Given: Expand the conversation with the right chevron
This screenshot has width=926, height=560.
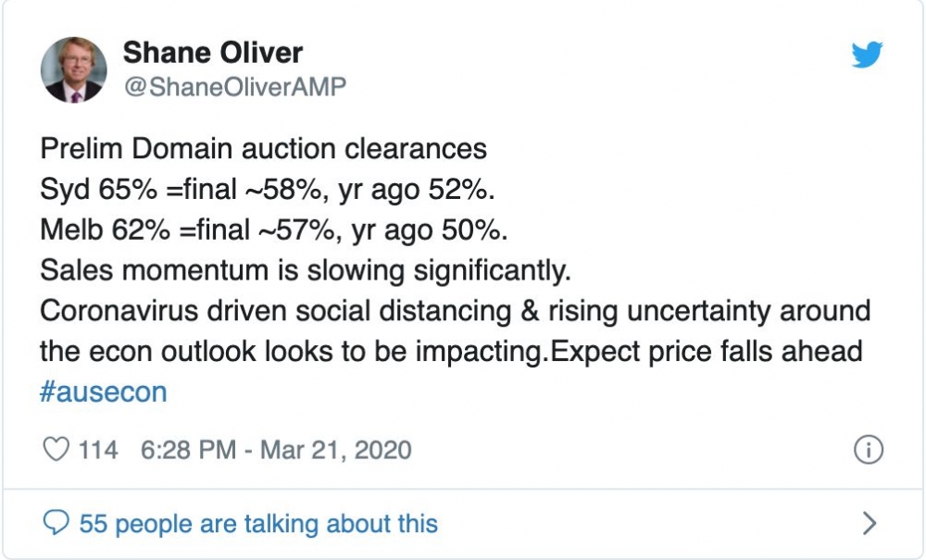Looking at the screenshot, I should (x=869, y=524).
